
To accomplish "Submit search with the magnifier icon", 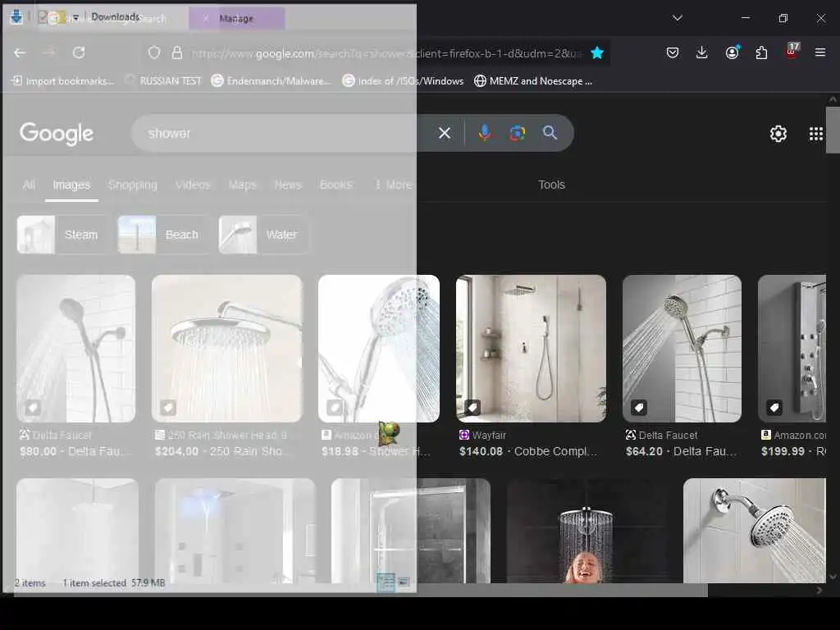I will [x=550, y=133].
